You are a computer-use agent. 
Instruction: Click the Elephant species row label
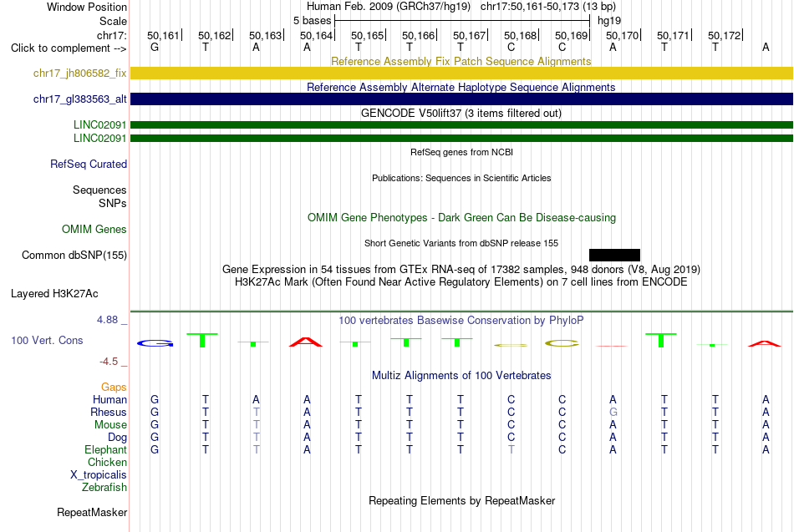click(x=105, y=449)
